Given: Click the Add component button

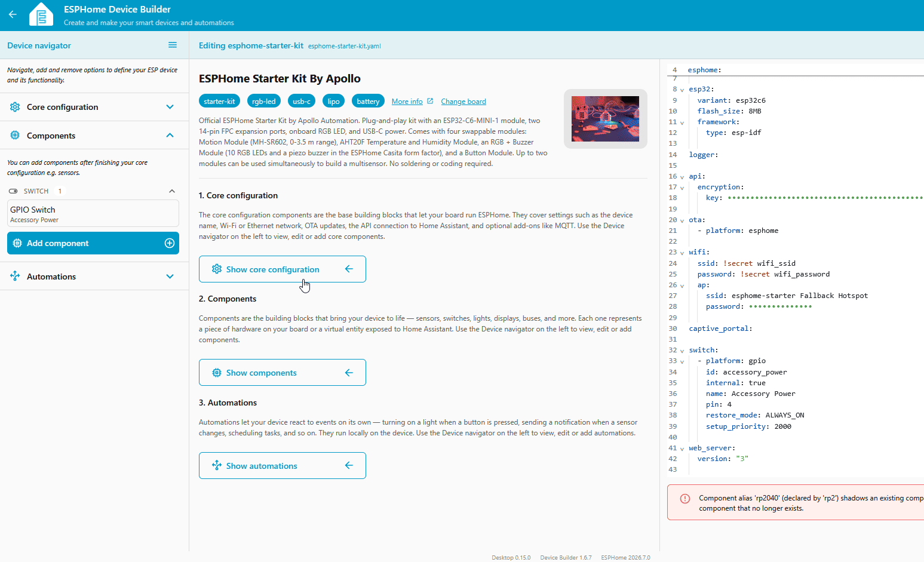Looking at the screenshot, I should tap(93, 243).
